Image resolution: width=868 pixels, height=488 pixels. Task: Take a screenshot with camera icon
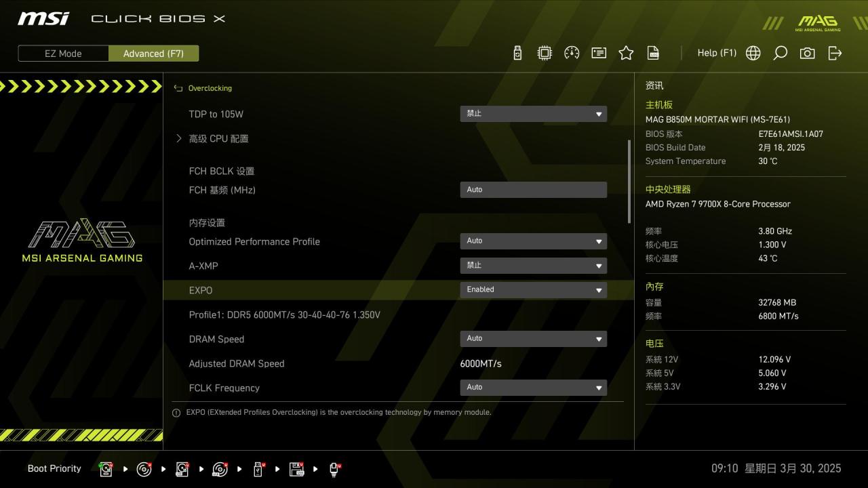tap(808, 53)
